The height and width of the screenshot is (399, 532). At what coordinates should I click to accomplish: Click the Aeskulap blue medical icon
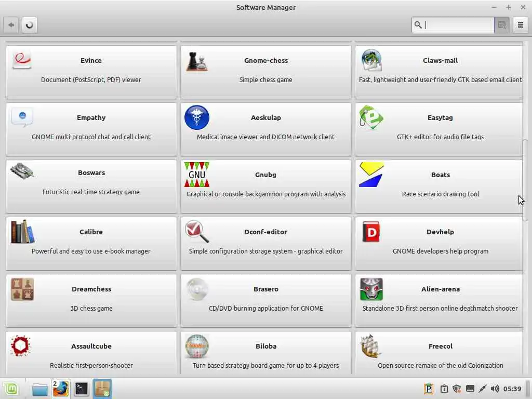tap(197, 117)
